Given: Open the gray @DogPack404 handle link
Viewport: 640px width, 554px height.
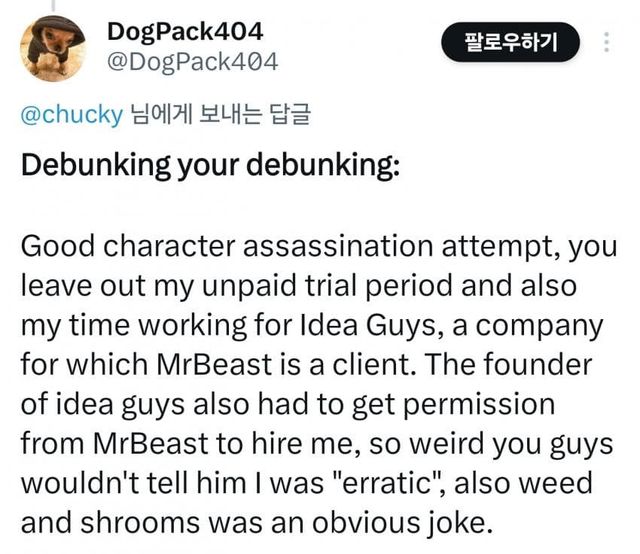Looking at the screenshot, I should pyautogui.click(x=192, y=63).
